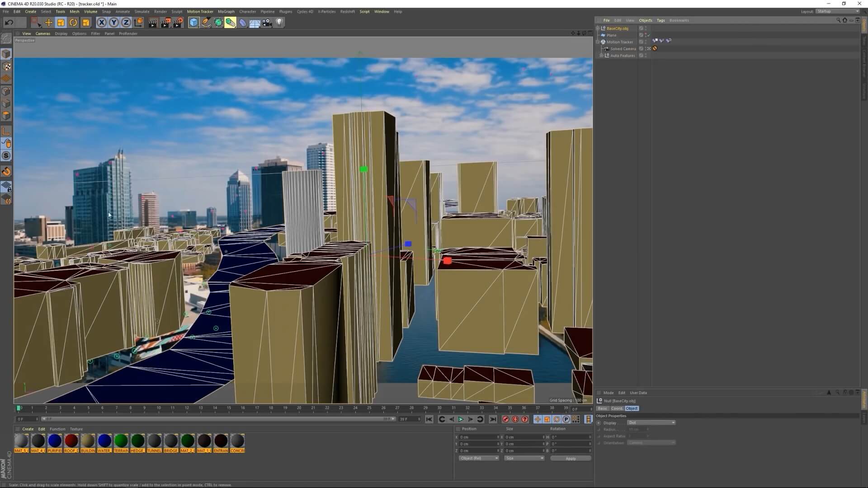Viewport: 868px width, 488px height.
Task: Select the Move tool
Action: pyautogui.click(x=48, y=23)
